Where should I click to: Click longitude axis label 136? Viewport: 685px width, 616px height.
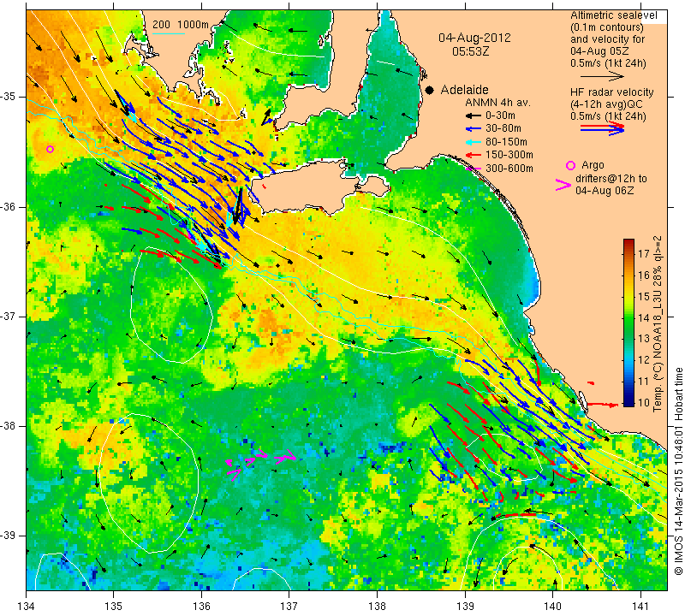(201, 607)
